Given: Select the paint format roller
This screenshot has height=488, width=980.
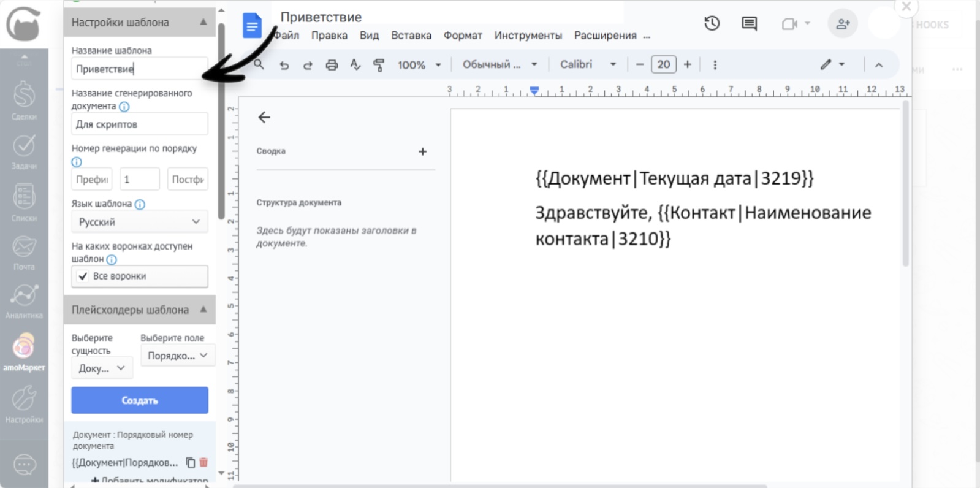Looking at the screenshot, I should (379, 65).
